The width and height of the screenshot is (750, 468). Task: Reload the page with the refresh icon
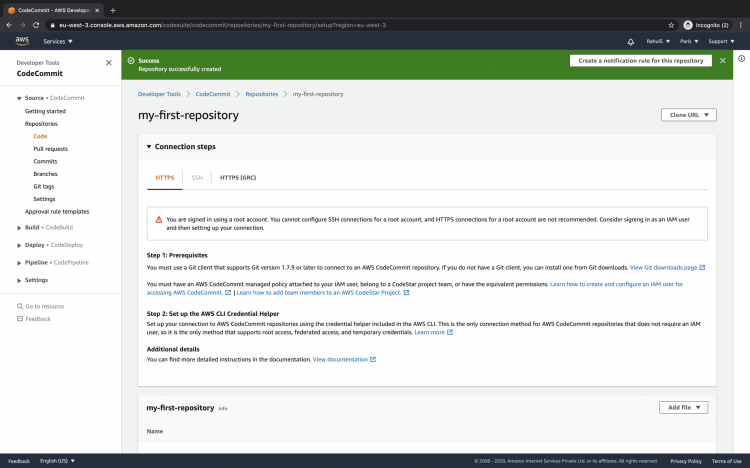pyautogui.click(x=36, y=25)
